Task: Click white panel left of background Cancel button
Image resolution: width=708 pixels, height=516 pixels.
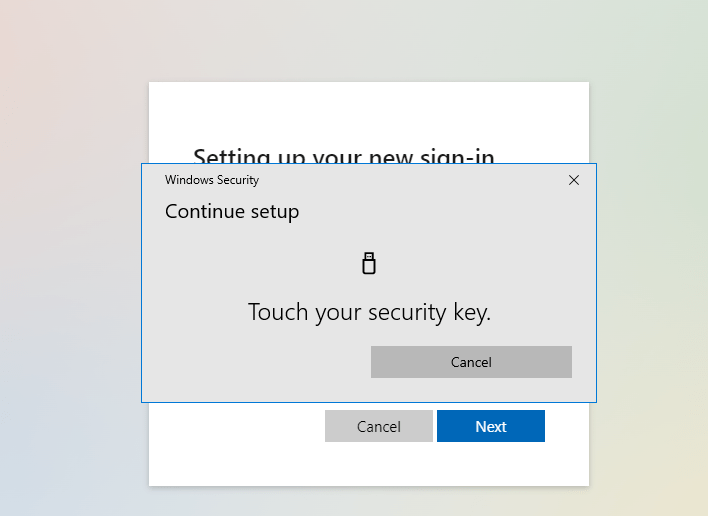Action: point(240,426)
